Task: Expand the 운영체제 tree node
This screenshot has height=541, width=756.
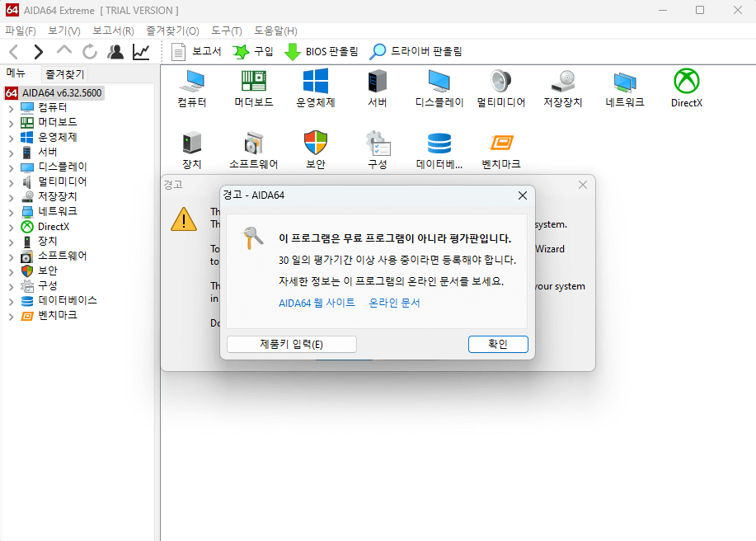Action: [11, 139]
